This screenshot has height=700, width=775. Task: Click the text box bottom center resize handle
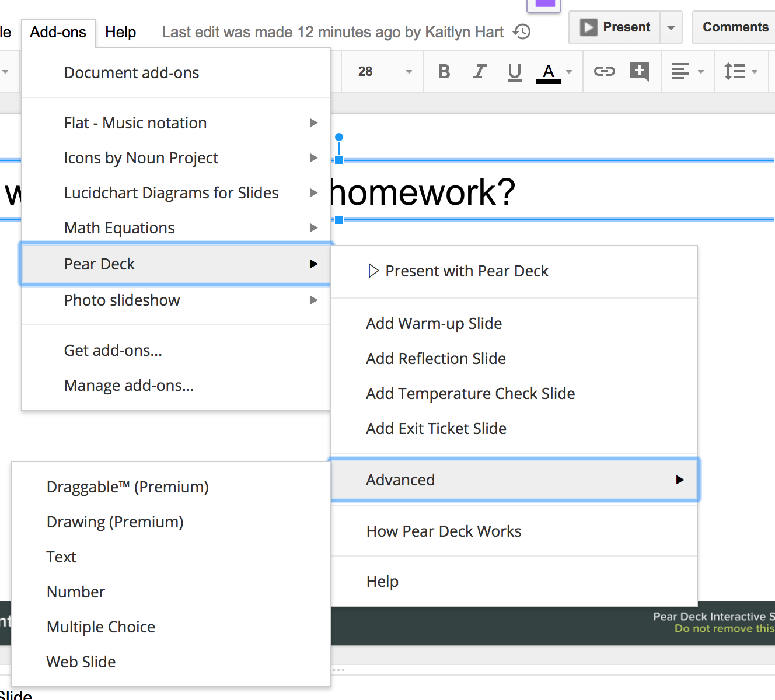pos(339,220)
